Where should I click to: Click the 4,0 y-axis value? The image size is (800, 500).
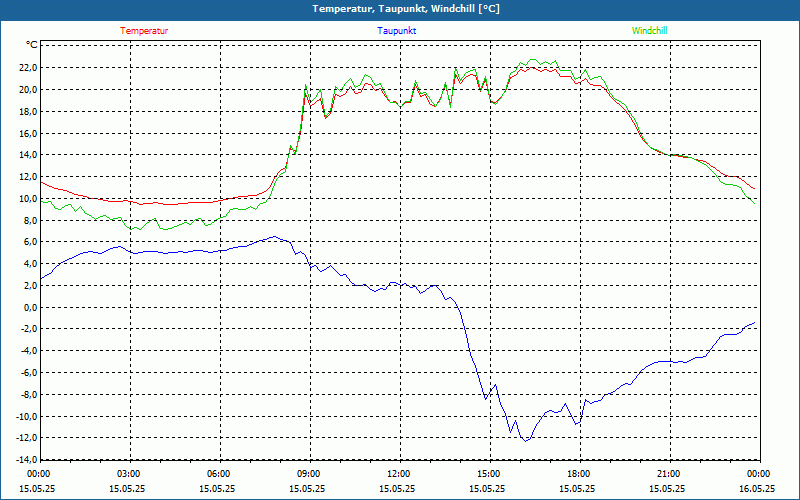[x=30, y=264]
